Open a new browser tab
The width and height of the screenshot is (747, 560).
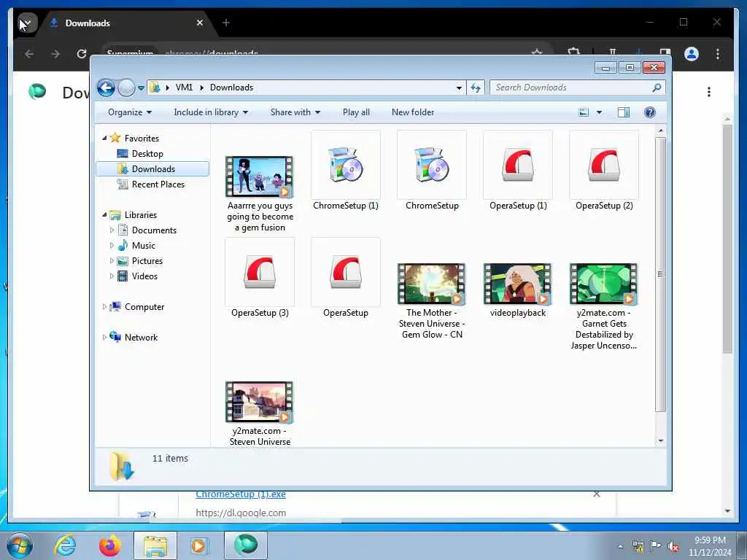(226, 23)
